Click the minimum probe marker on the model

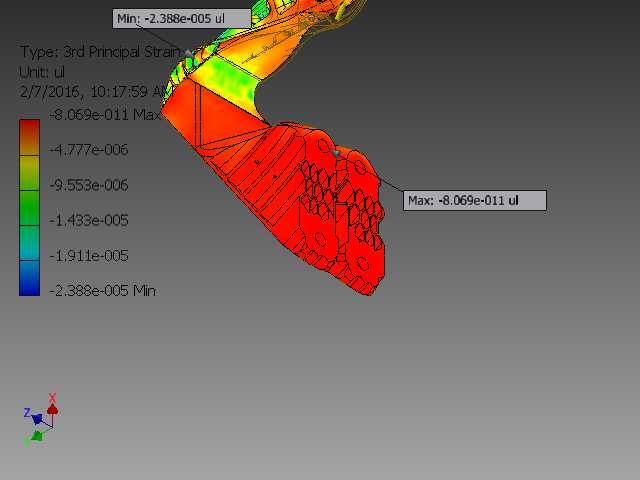188,53
